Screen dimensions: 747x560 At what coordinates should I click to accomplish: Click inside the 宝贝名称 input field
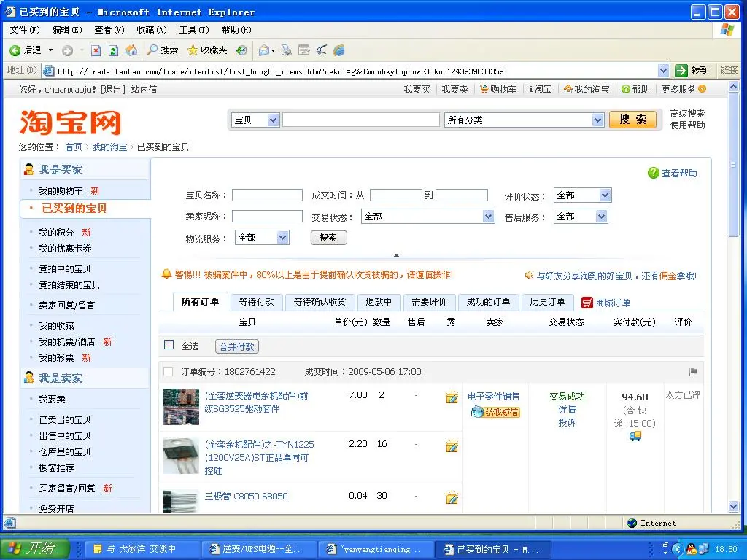pyautogui.click(x=267, y=195)
